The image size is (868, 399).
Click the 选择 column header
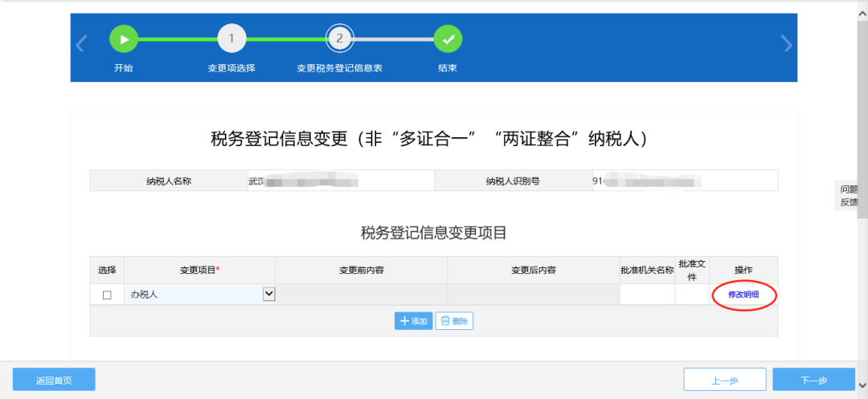[x=107, y=271]
